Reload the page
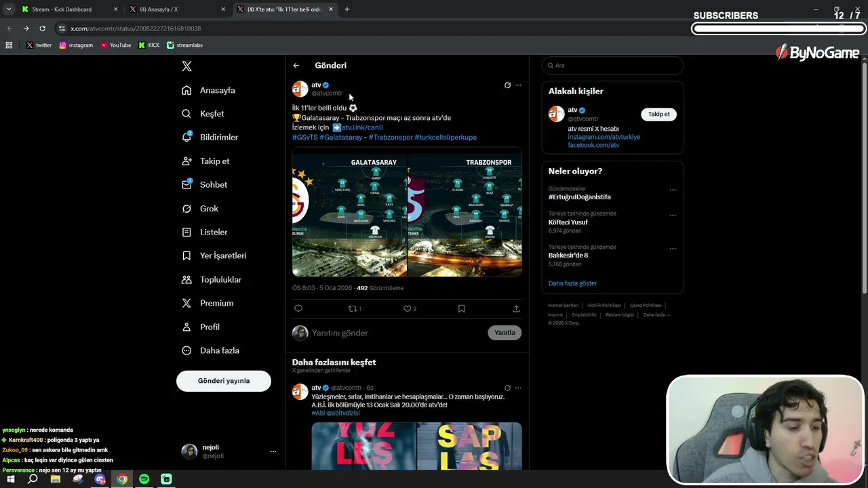The height and width of the screenshot is (488, 868). 42,28
